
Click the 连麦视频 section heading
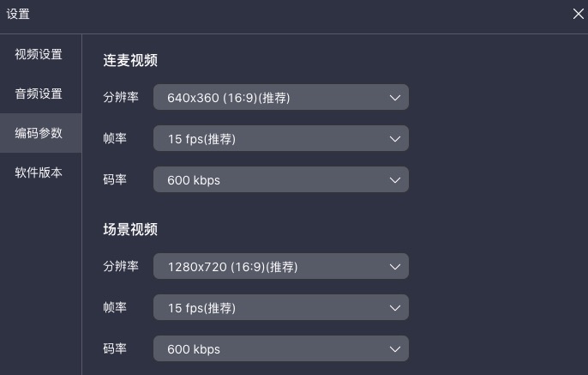point(130,61)
